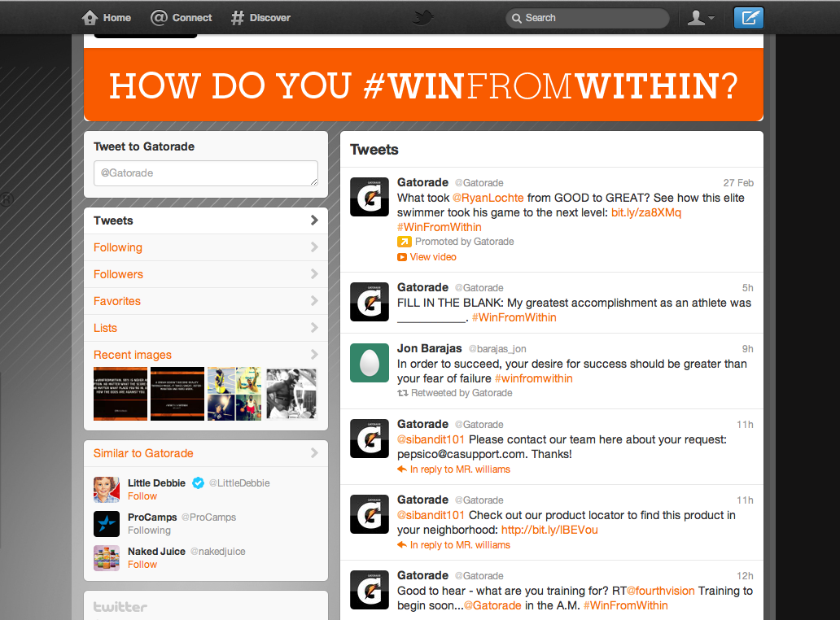The width and height of the screenshot is (840, 620).
Task: Click View video link
Action: (433, 257)
